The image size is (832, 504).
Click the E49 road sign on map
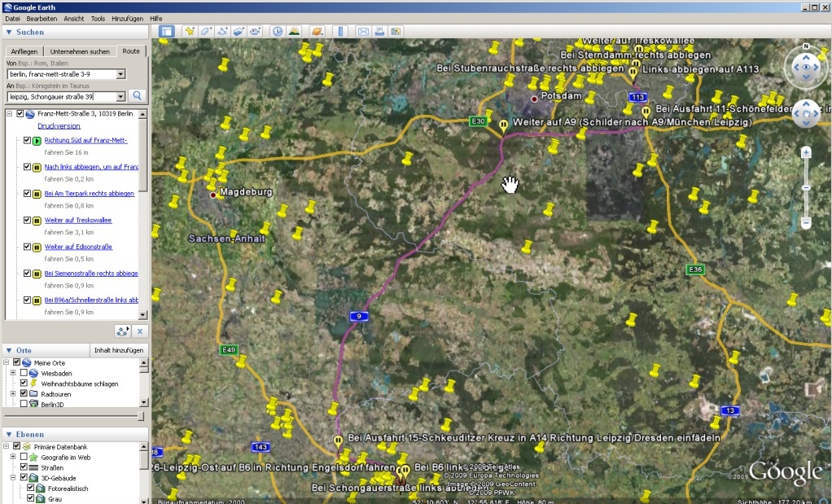(229, 349)
